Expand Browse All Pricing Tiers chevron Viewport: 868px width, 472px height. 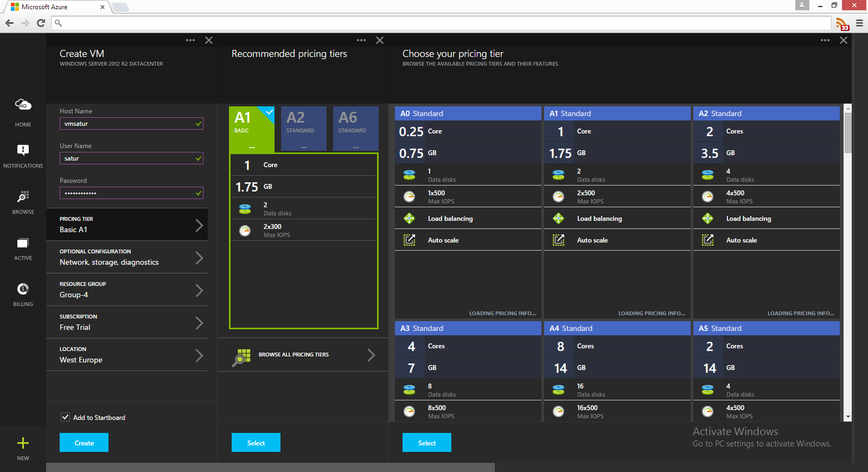point(371,355)
